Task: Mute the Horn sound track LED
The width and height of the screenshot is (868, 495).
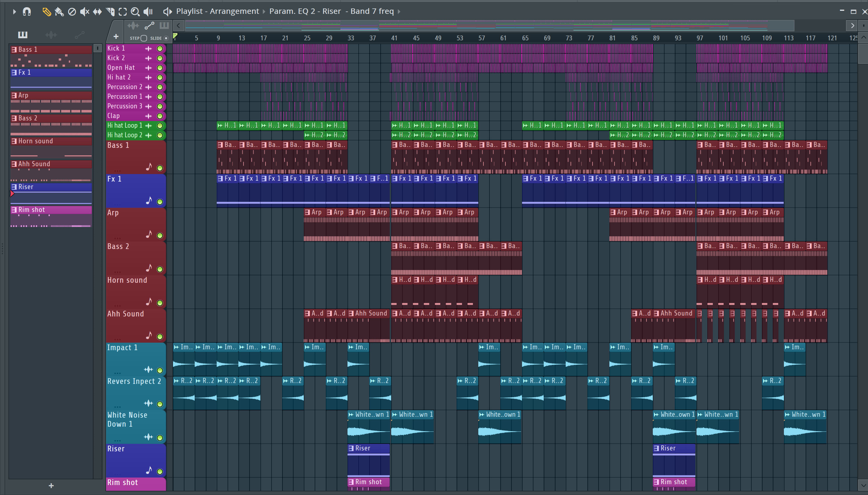Action: click(159, 303)
